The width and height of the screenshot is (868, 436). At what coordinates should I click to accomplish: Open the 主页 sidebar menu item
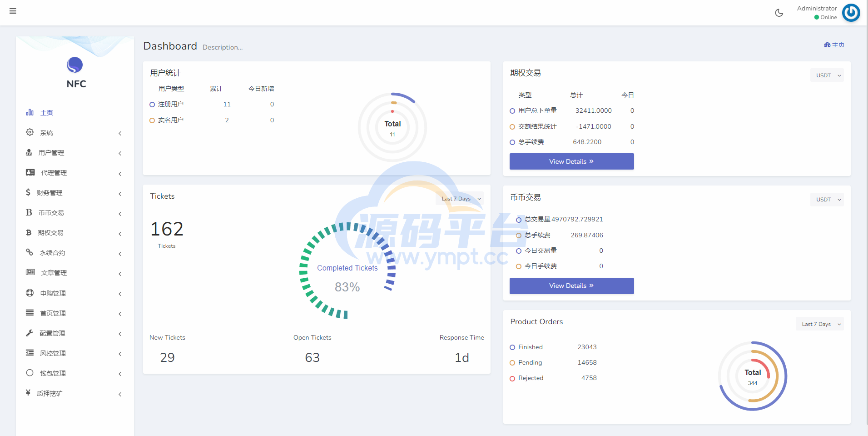click(75, 112)
